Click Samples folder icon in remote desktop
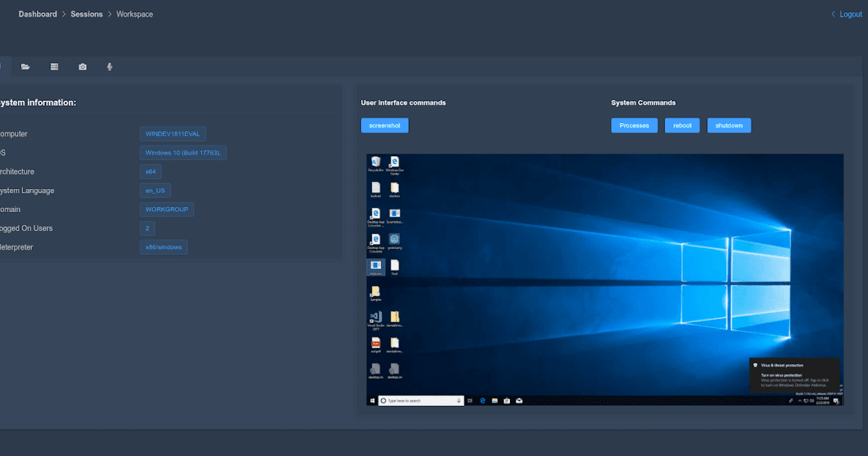 click(x=375, y=293)
